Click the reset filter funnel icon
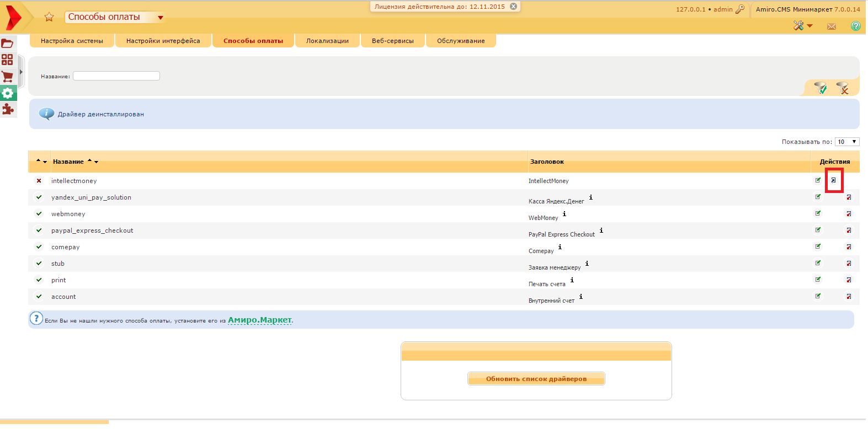Viewport: 868px width, 429px height. (842, 88)
